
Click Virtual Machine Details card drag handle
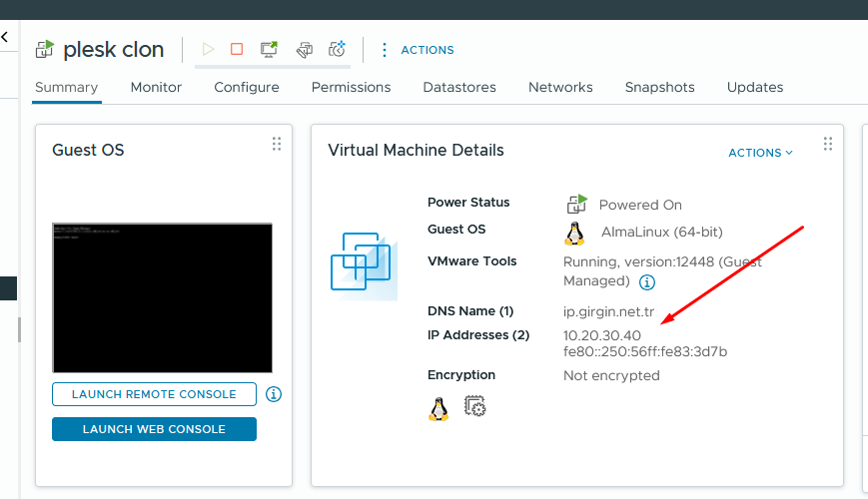pos(828,144)
